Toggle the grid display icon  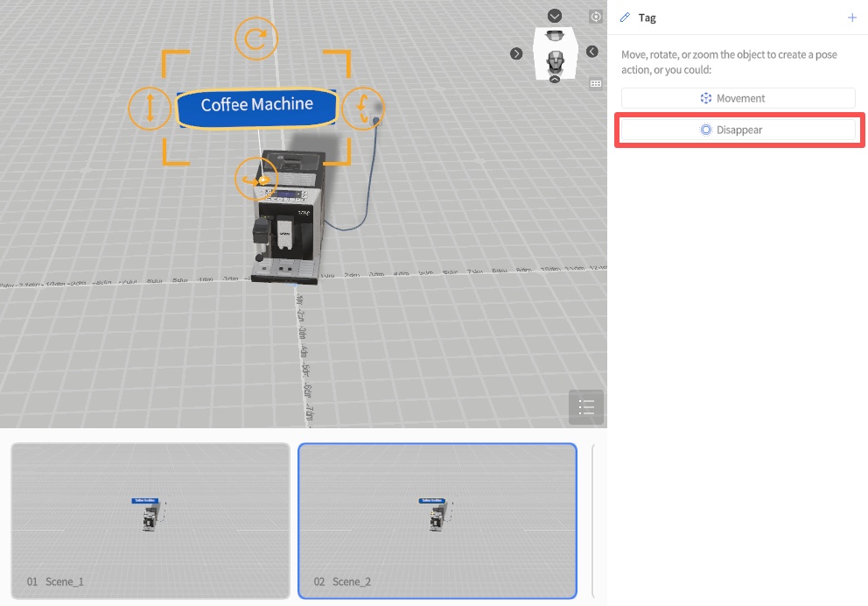pyautogui.click(x=596, y=83)
